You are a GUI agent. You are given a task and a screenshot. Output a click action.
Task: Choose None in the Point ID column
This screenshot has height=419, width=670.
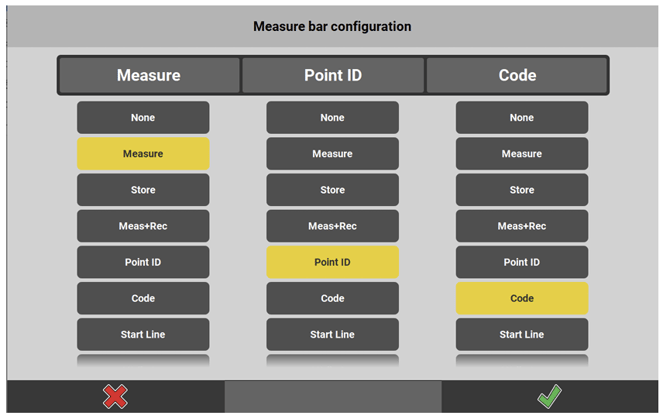tap(332, 118)
